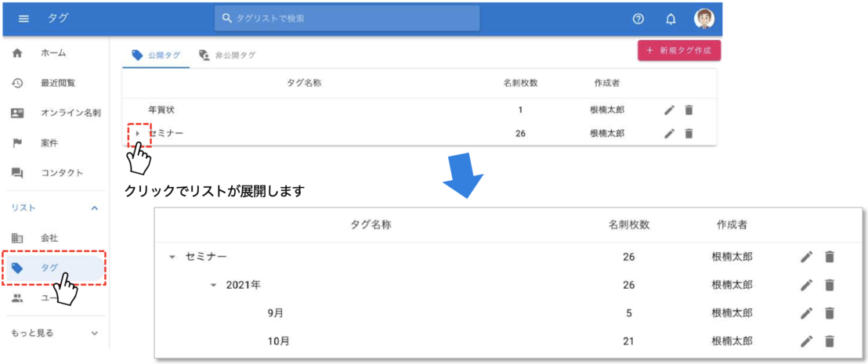Viewport: 868px width, 364px height.
Task: Click the 年賀状 tag name
Action: pos(162,110)
